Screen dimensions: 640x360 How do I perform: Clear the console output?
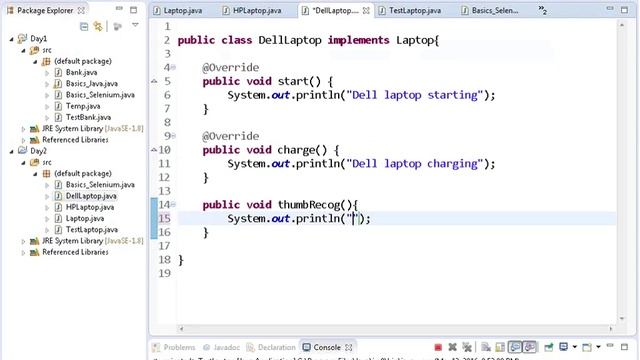coord(486,347)
